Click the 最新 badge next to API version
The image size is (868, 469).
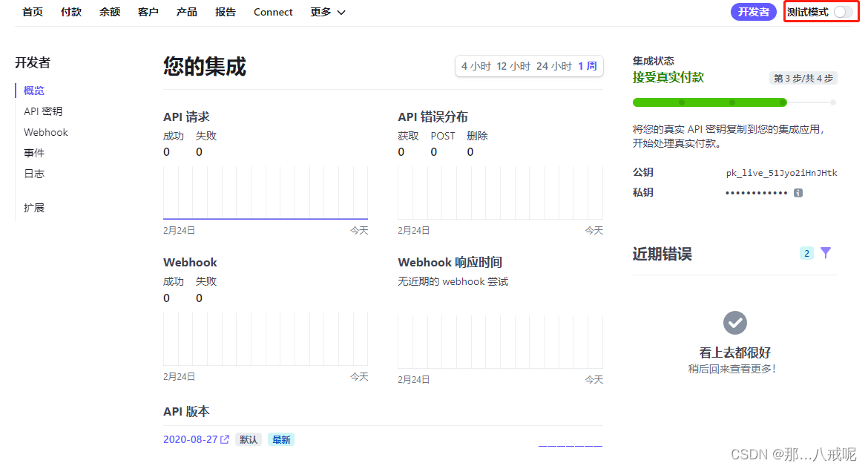(x=280, y=439)
